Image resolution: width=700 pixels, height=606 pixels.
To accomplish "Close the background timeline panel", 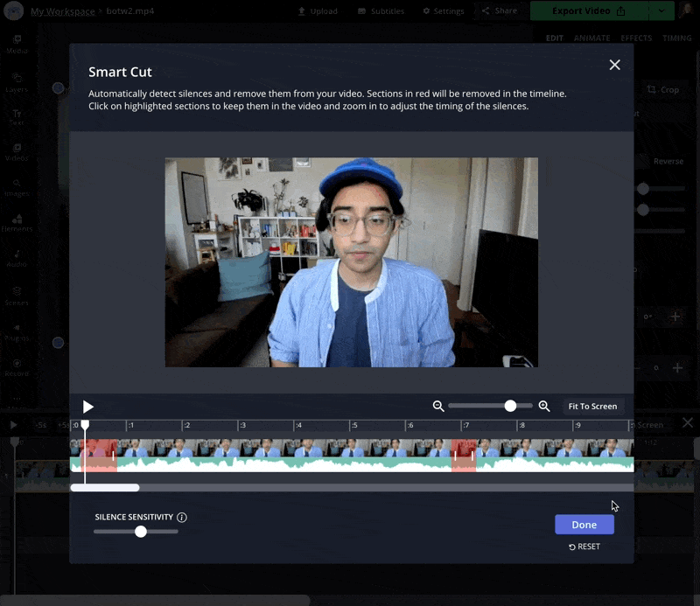I will click(688, 422).
